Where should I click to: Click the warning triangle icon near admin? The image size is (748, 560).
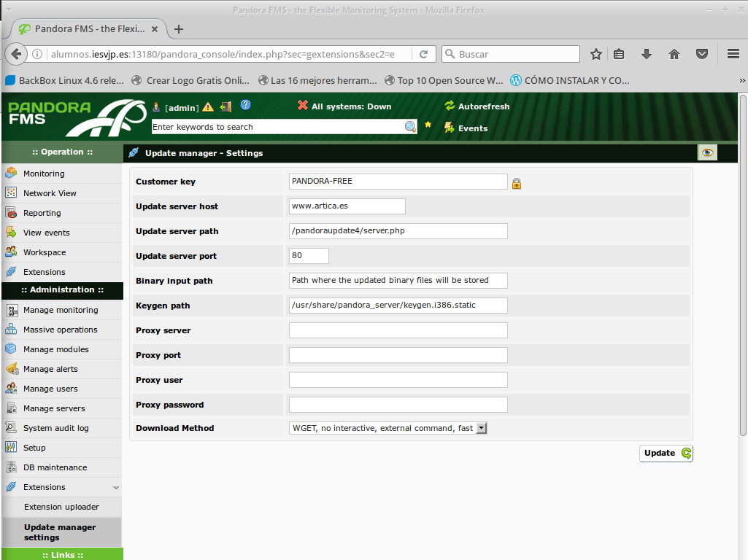click(208, 107)
